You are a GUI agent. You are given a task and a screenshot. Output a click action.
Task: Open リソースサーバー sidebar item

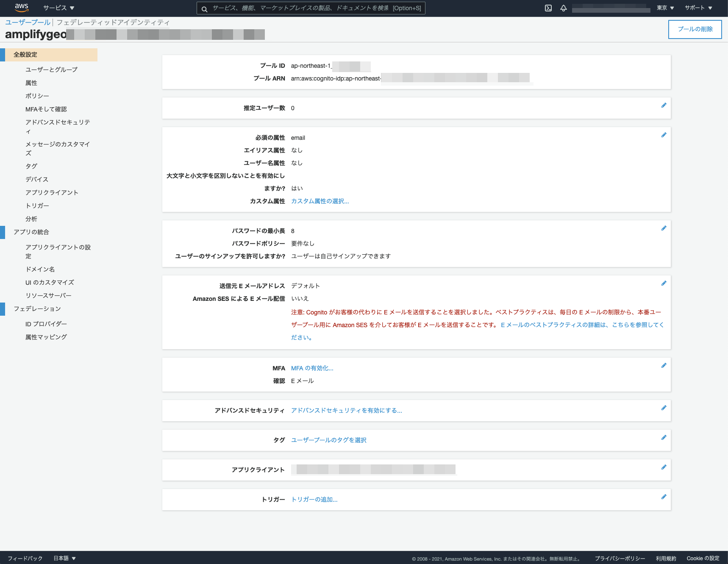click(49, 296)
